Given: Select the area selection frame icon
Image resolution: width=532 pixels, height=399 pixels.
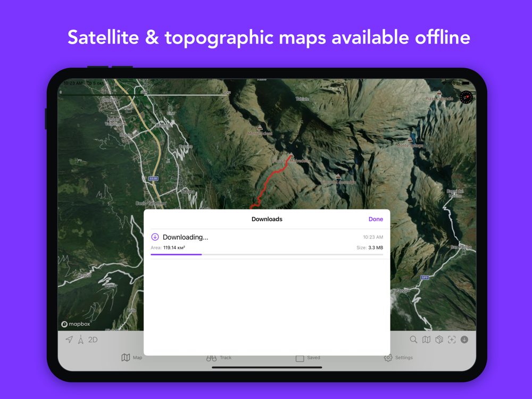Looking at the screenshot, I should point(452,339).
